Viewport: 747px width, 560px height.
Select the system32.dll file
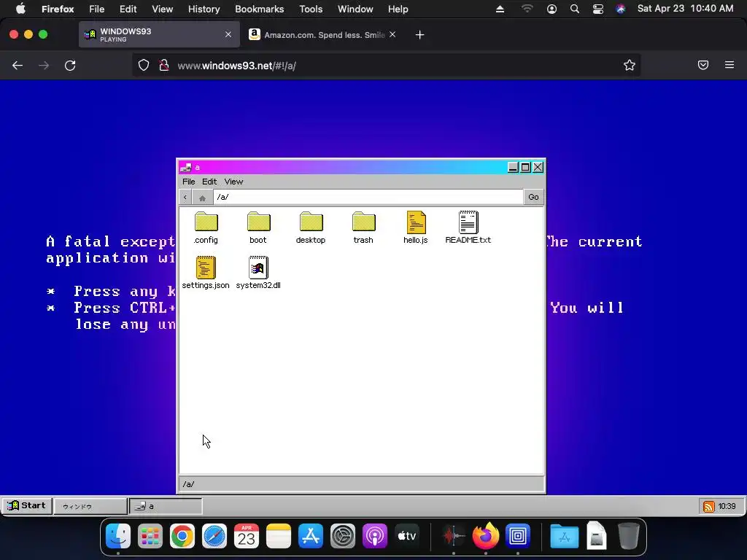[x=258, y=273]
